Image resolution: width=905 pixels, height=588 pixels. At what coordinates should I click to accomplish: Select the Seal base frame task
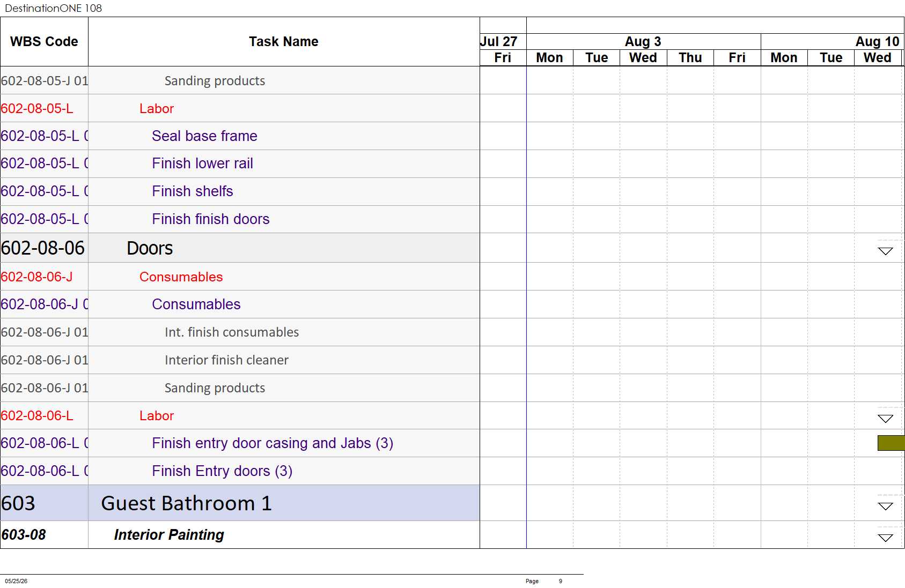204,136
